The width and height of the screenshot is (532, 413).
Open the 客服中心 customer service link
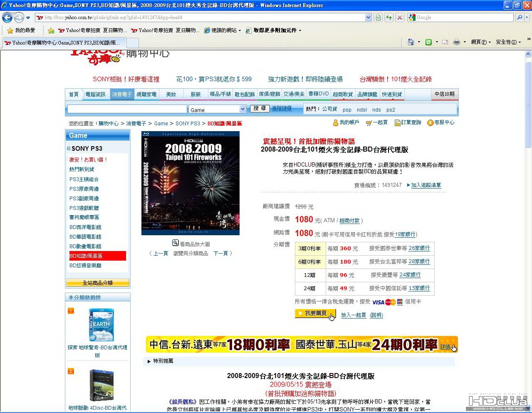tap(440, 122)
